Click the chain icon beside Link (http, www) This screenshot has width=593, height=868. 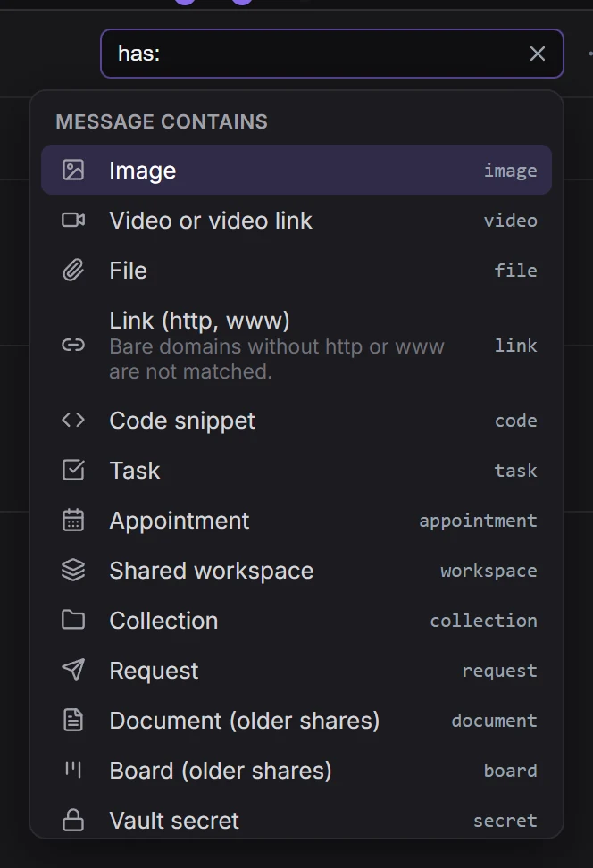tap(73, 346)
